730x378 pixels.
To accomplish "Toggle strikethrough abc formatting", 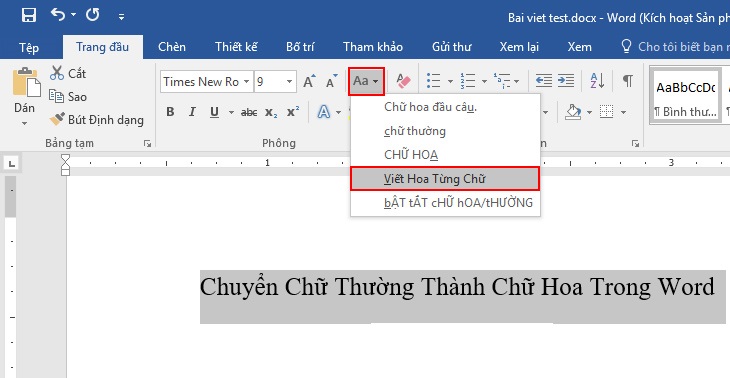I will [x=249, y=112].
